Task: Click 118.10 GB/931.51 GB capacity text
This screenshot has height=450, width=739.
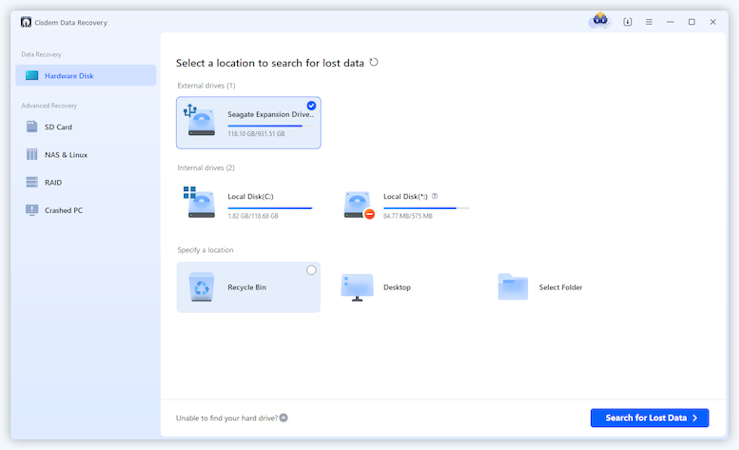Action: tap(256, 134)
